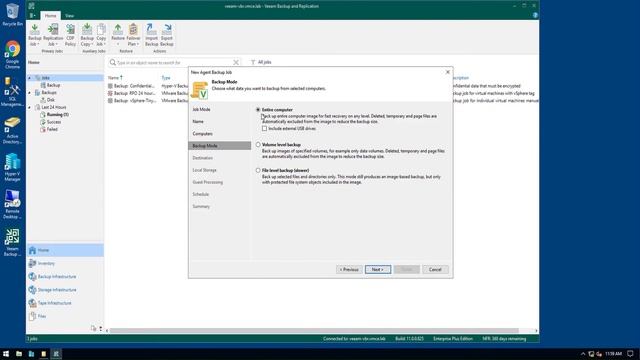The image size is (640, 360).
Task: Collapse the Backups tree node
Action: pos(29,93)
